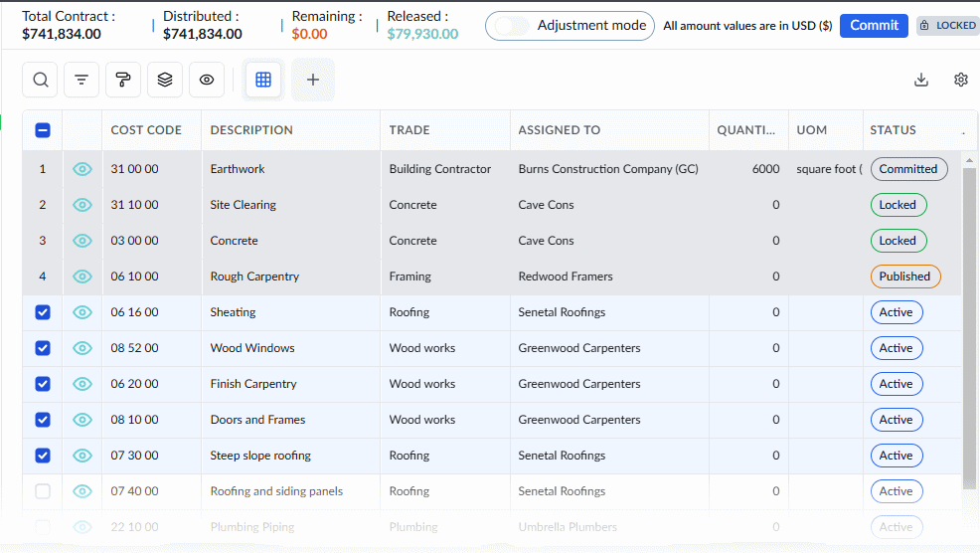This screenshot has height=553, width=980.
Task: Download the table with the export icon
Action: (x=921, y=80)
